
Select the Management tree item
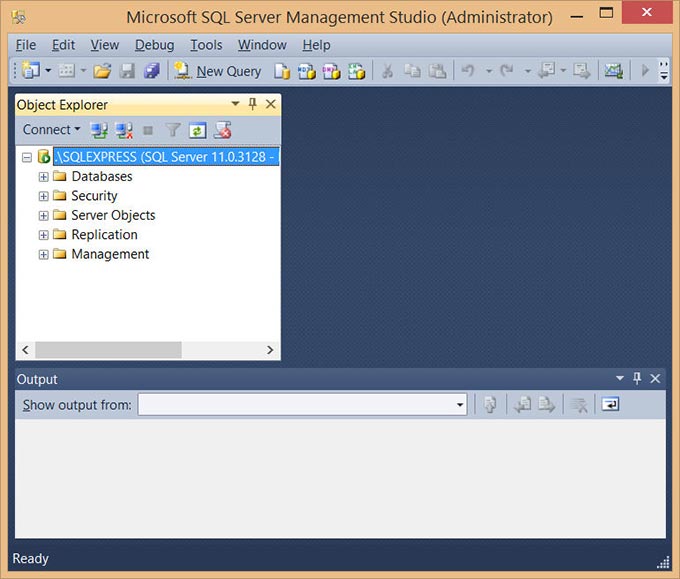tap(110, 254)
